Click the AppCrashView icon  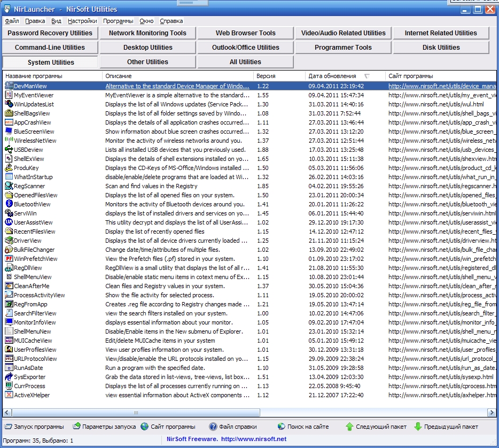pos(9,122)
